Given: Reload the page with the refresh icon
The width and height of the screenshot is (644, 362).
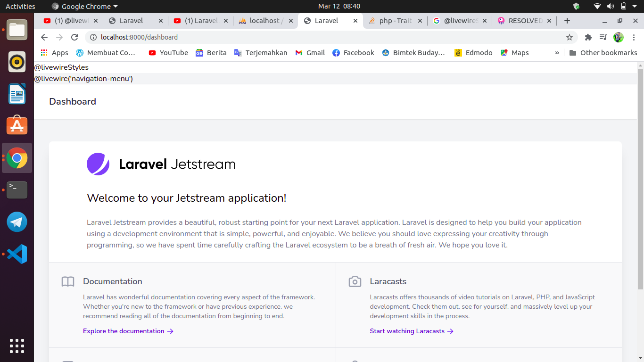Looking at the screenshot, I should point(74,37).
